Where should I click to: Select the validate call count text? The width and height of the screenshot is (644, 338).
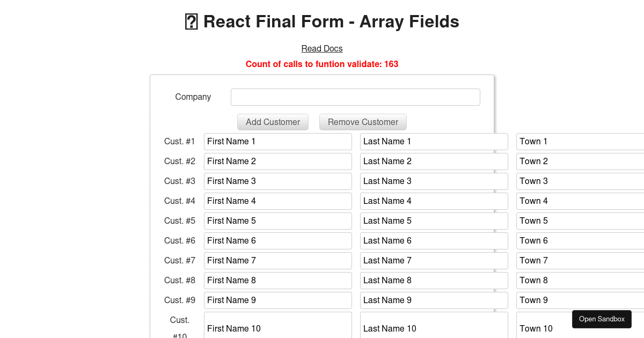(322, 64)
